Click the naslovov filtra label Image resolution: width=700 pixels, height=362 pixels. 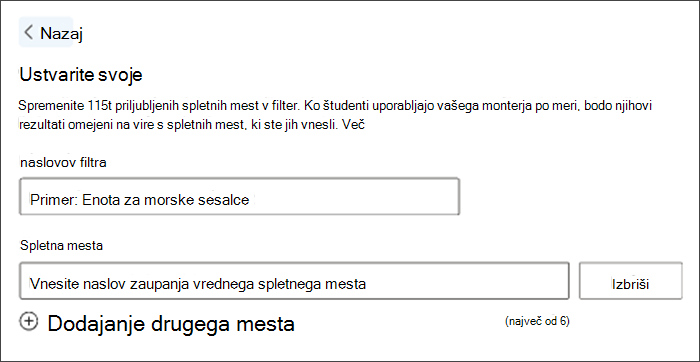click(x=63, y=162)
